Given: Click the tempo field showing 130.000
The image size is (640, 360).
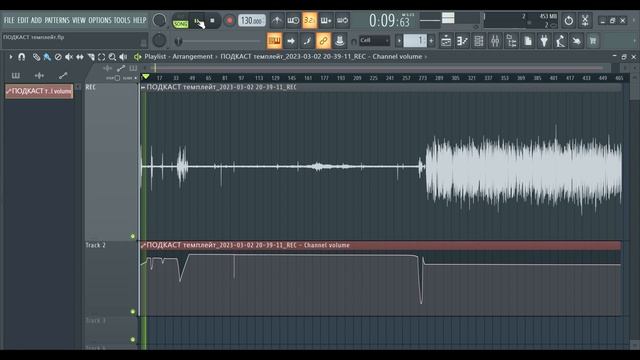Looking at the screenshot, I should pos(251,20).
